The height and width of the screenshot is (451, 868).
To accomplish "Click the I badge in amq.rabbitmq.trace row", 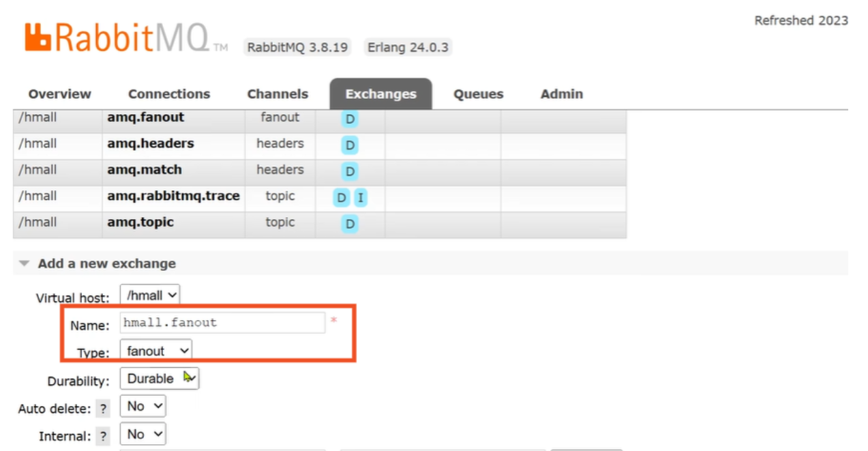I will click(360, 198).
